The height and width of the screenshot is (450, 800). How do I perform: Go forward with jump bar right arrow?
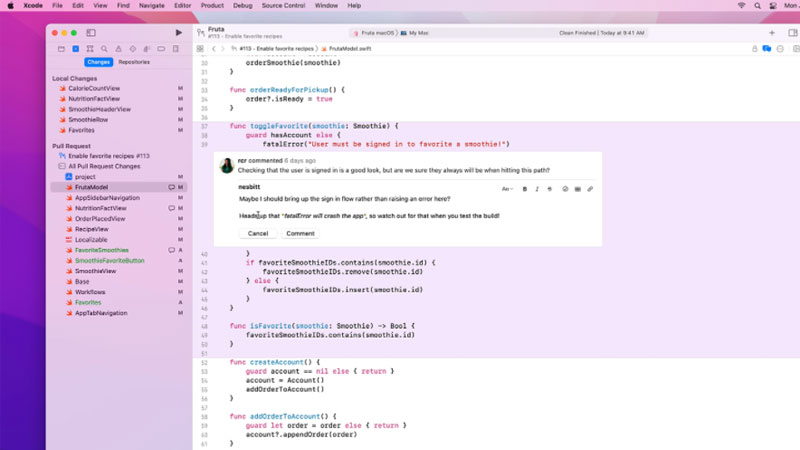(x=222, y=49)
